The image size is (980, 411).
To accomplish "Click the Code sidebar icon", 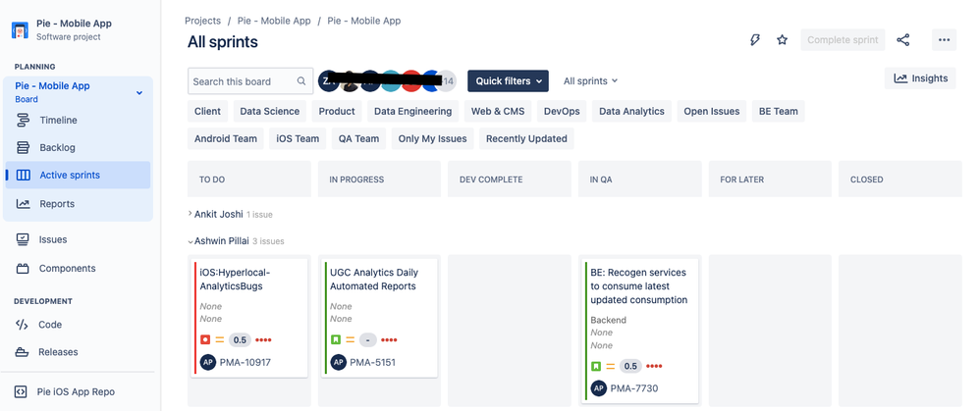I will click(22, 324).
